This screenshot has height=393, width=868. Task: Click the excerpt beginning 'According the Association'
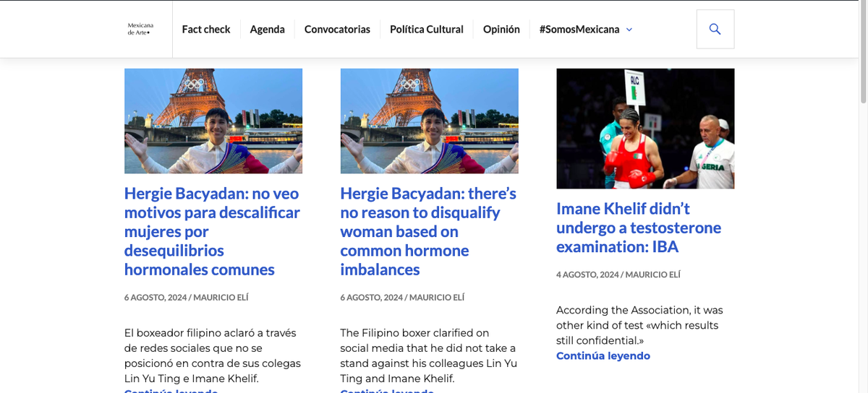[639, 324]
